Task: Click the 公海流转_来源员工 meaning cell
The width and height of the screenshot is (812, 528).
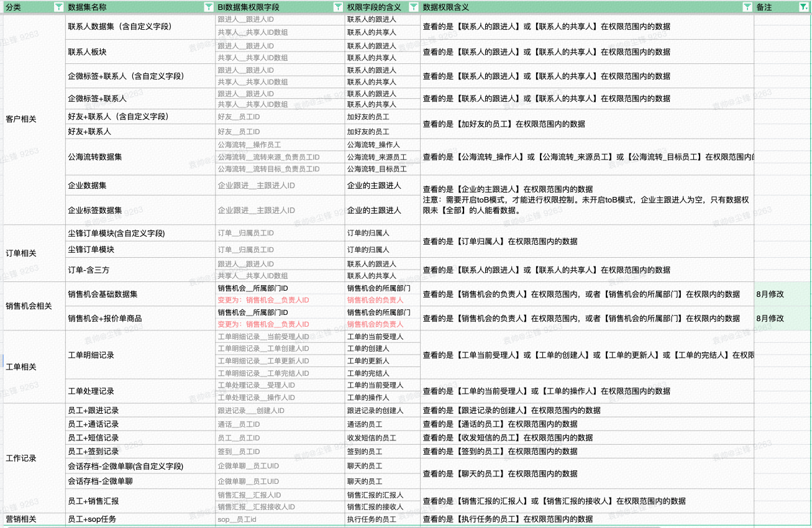Action: pos(383,157)
